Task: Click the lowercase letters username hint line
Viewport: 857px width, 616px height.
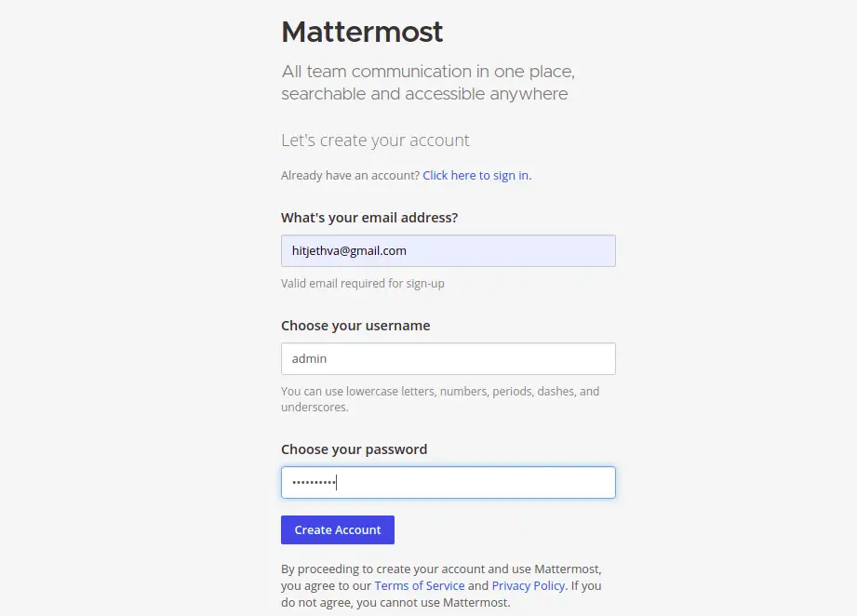Action: coord(440,392)
